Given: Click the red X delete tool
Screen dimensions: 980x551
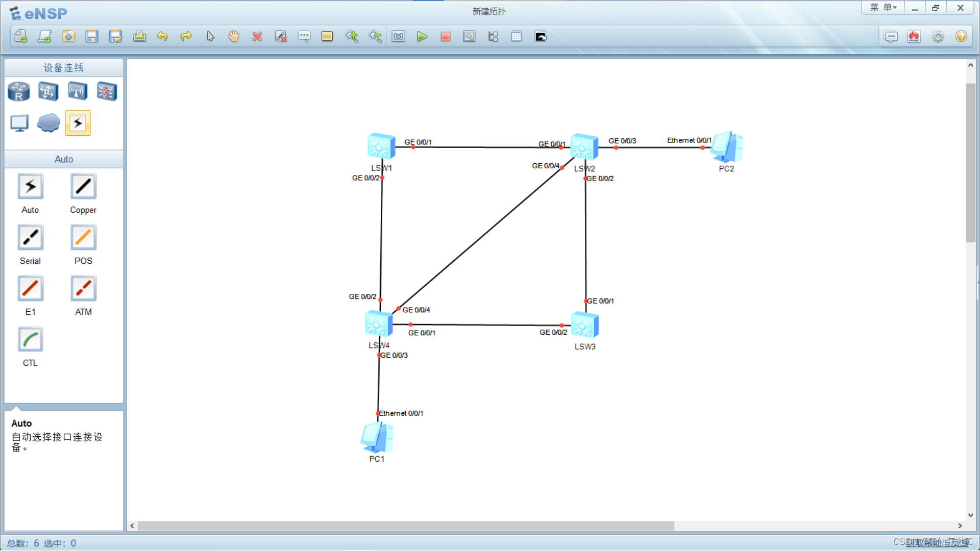Looking at the screenshot, I should (257, 36).
